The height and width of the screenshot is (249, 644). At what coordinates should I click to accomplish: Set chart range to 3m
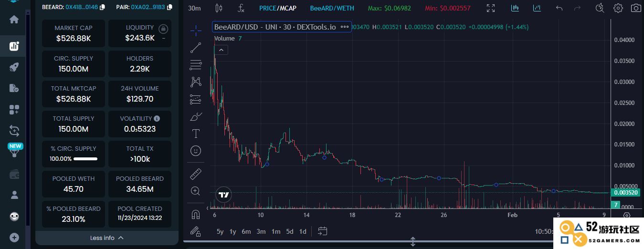261,231
